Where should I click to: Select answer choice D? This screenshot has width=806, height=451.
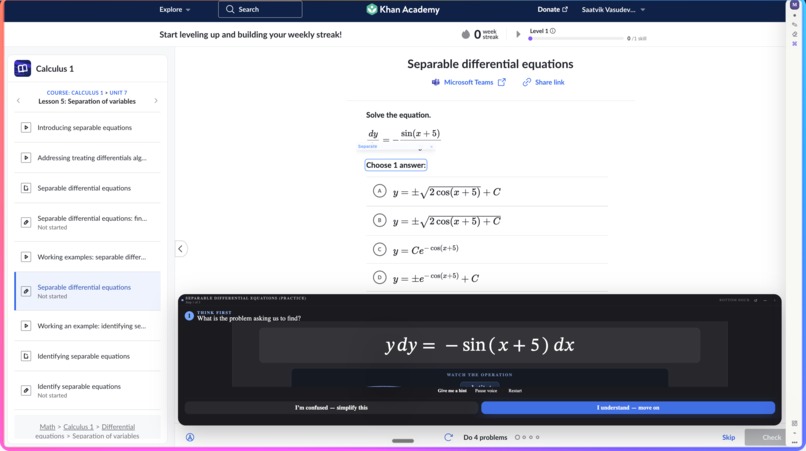pos(379,278)
